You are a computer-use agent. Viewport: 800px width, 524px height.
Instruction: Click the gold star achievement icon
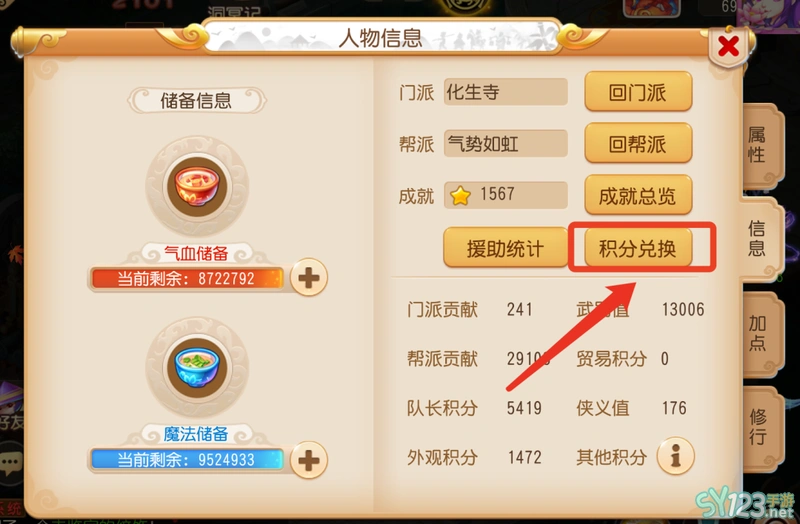tap(460, 195)
